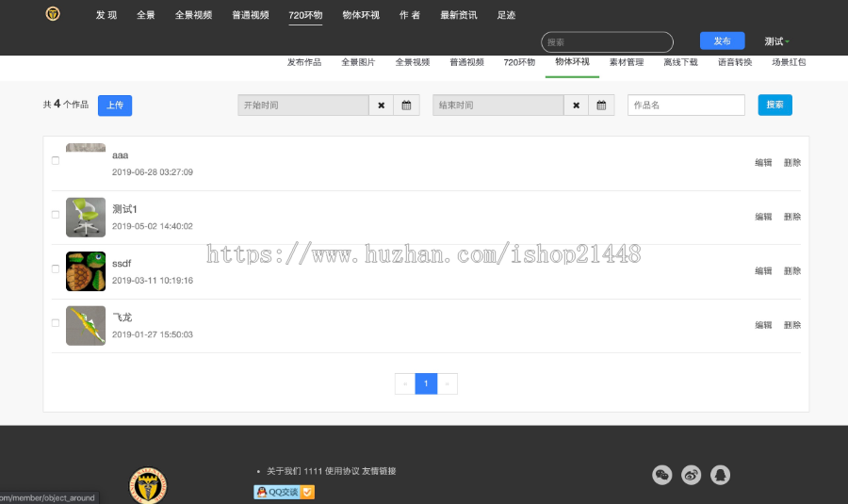Switch to the 语音转换 sub-tab
The image size is (848, 504).
coord(735,62)
